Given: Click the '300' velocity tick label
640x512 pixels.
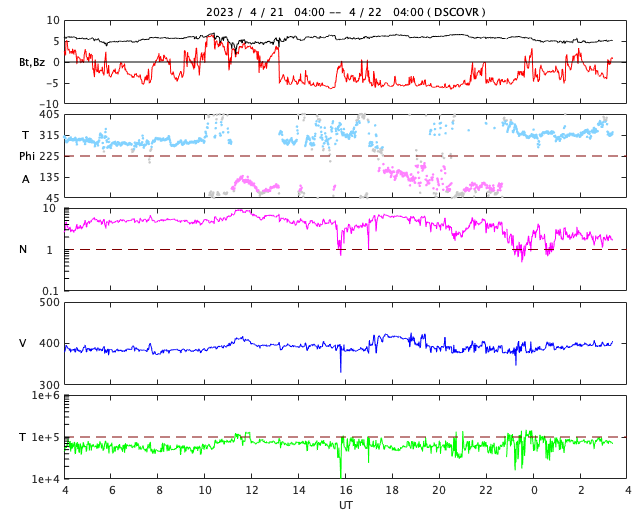Looking at the screenshot, I should coord(49,385).
